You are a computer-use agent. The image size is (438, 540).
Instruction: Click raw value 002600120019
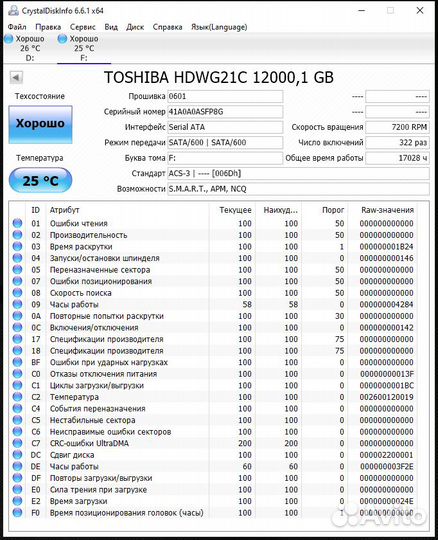tap(386, 397)
